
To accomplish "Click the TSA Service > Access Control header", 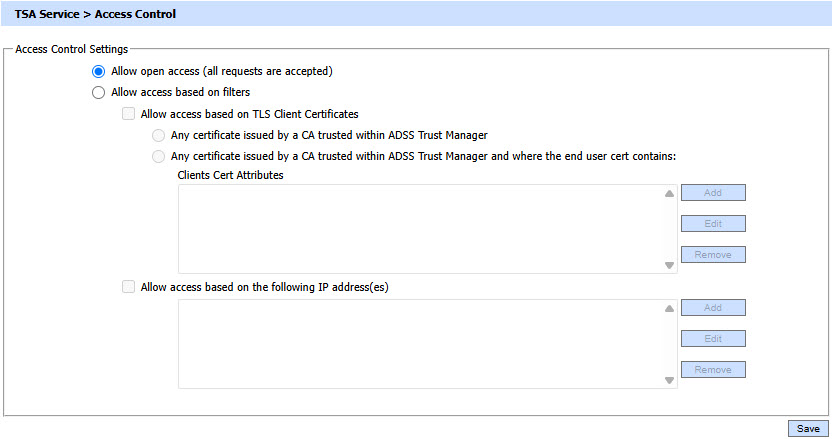I will pos(95,15).
